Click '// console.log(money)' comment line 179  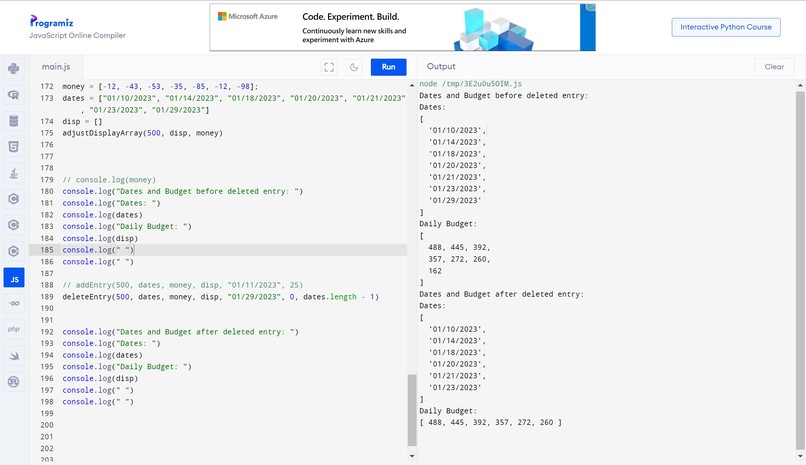coord(109,180)
